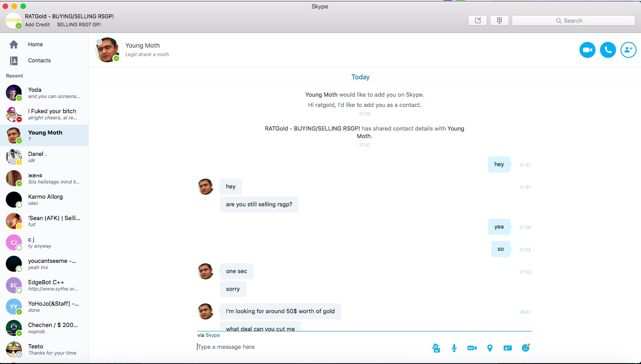
Task: Click the Type a message here field
Action: 312,347
